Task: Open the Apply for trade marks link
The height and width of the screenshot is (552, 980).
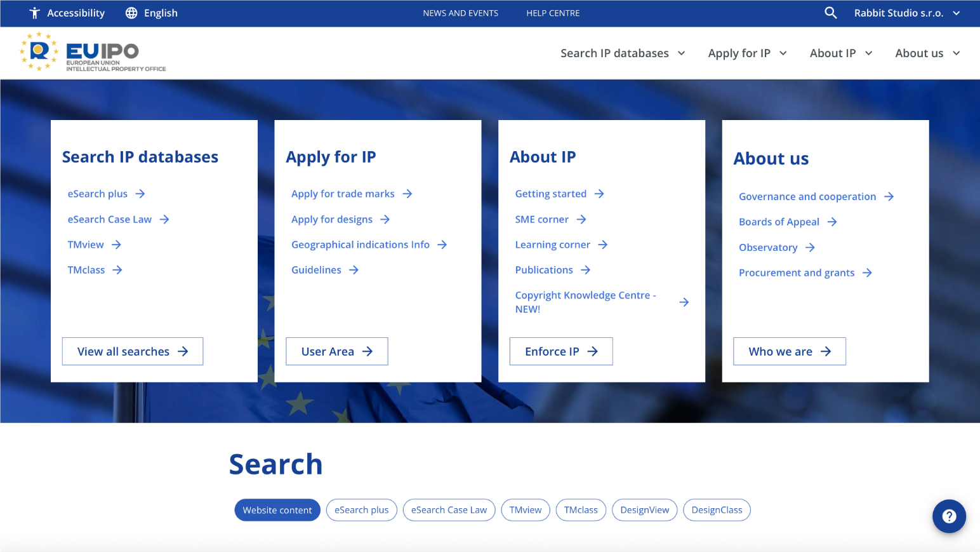Action: coord(343,194)
